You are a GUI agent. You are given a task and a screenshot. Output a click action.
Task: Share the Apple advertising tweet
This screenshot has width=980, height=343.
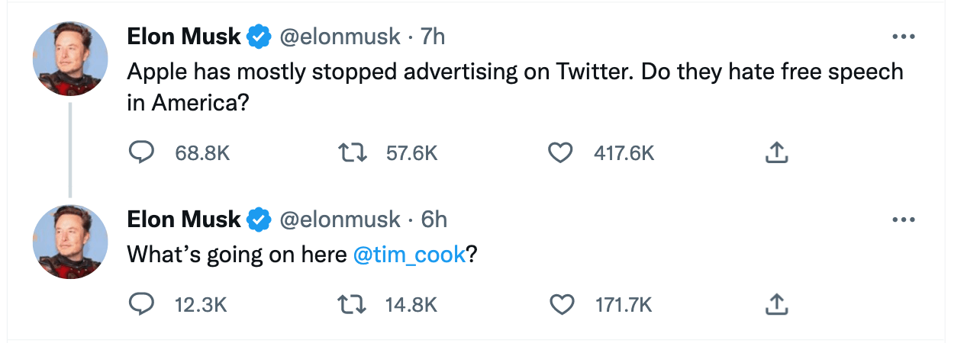point(775,153)
